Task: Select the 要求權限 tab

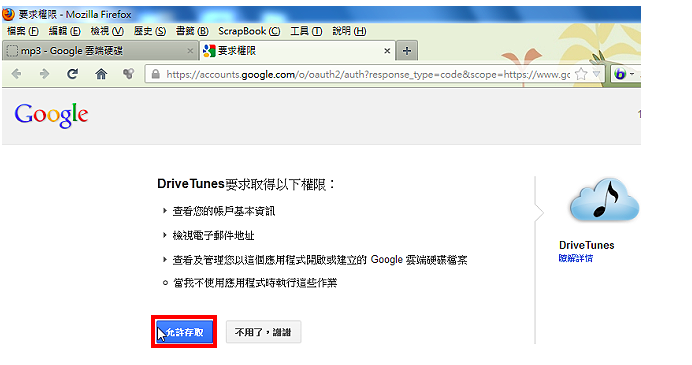Action: tap(297, 51)
